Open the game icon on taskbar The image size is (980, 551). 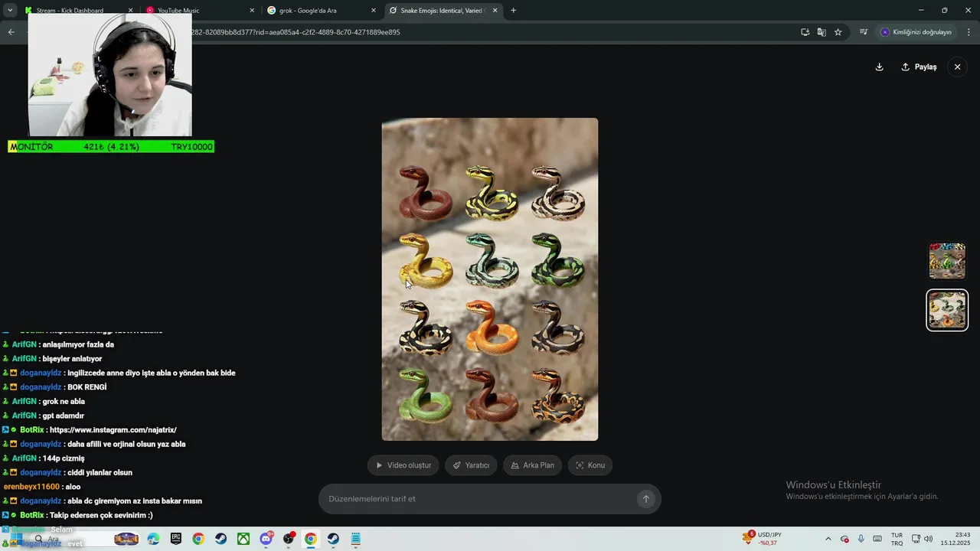coord(126,539)
